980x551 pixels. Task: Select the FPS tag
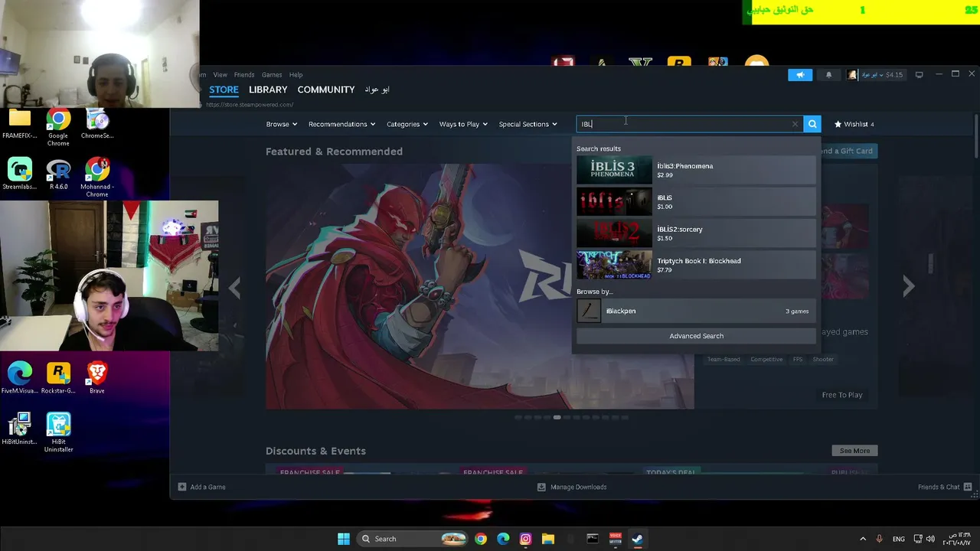pos(798,359)
